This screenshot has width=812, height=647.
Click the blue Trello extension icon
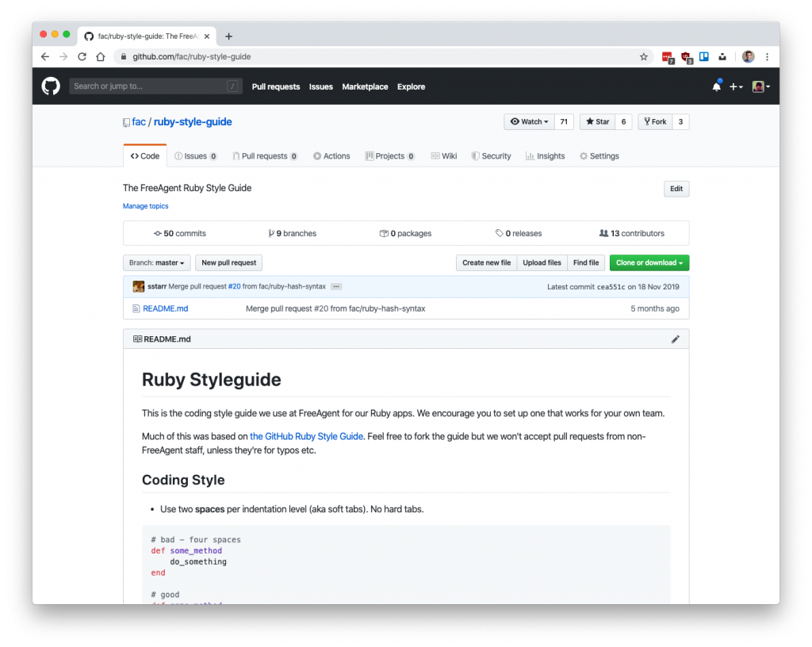tap(704, 57)
